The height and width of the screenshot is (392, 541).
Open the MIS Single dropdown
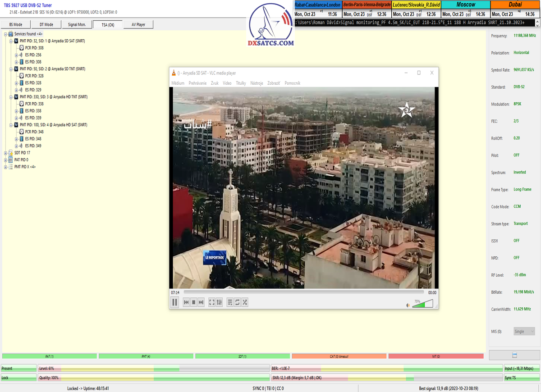click(x=524, y=331)
